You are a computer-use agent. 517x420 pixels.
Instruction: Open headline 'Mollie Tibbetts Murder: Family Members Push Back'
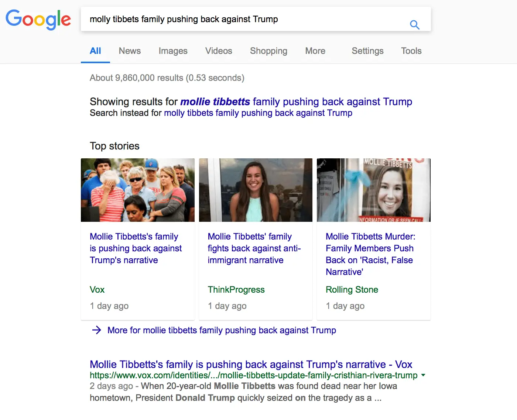pos(370,254)
